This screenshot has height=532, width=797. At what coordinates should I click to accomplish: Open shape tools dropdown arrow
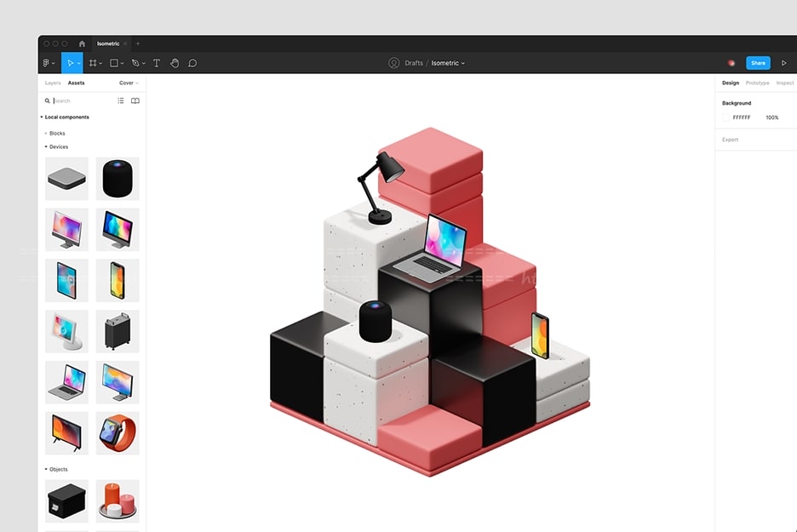(x=122, y=64)
